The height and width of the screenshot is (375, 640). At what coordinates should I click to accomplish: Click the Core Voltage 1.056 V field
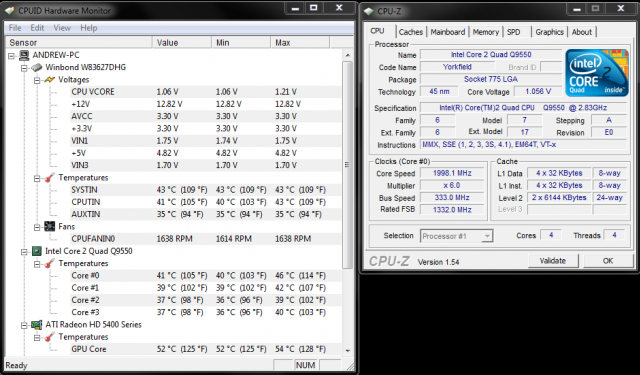[538, 91]
